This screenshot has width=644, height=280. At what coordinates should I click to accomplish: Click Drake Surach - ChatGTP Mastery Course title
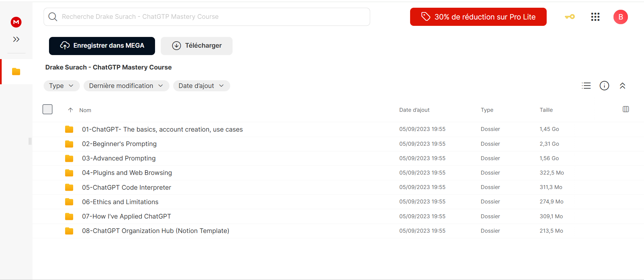point(108,67)
